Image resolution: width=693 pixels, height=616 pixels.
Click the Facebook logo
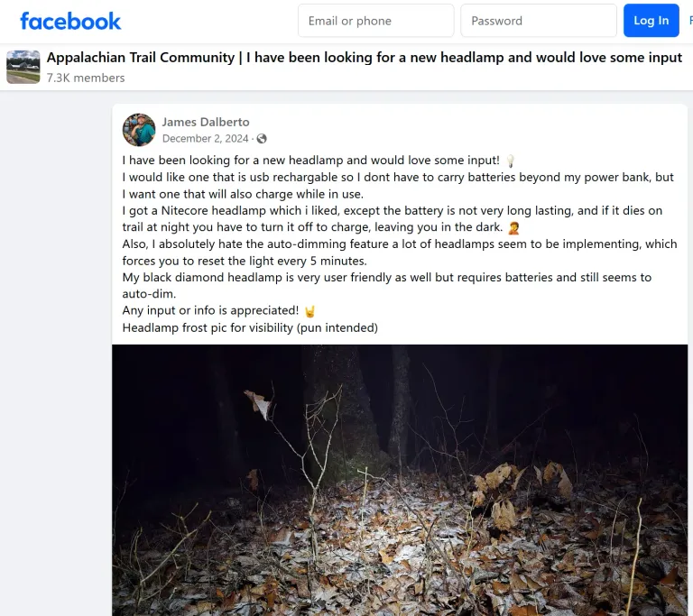tap(70, 21)
